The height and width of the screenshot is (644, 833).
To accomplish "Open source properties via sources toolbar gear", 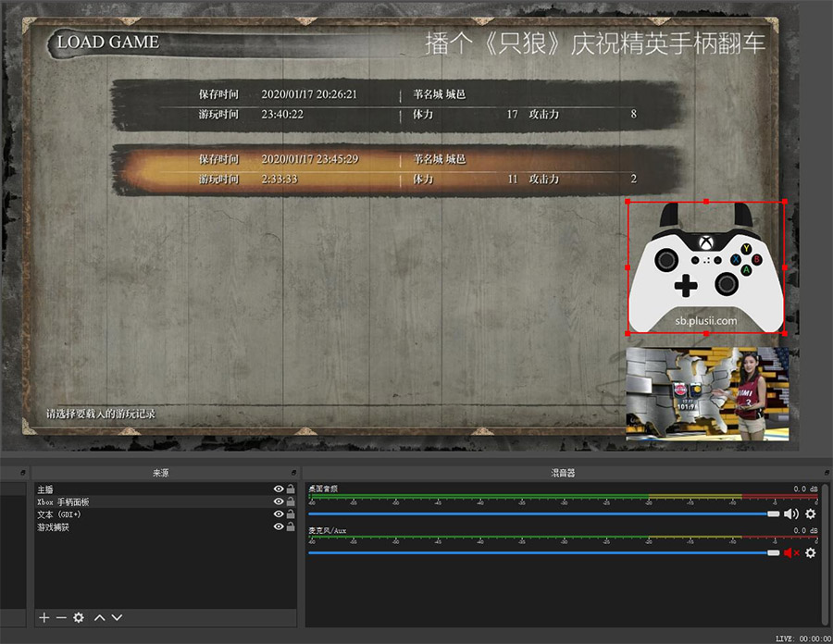I will (79, 617).
